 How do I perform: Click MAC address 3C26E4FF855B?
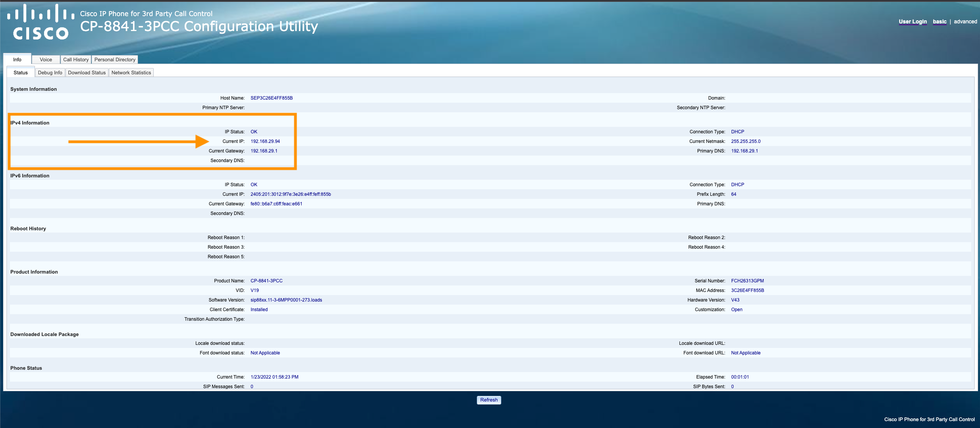coord(747,290)
